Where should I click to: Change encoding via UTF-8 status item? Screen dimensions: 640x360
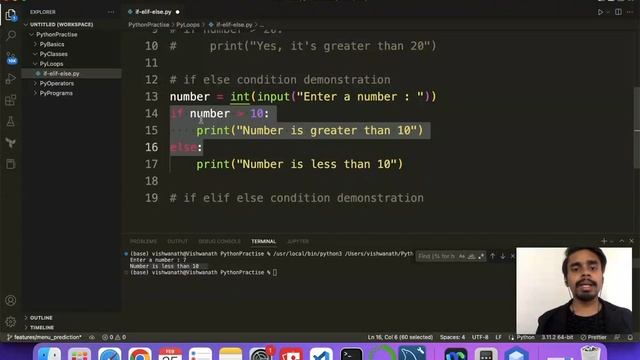point(480,338)
